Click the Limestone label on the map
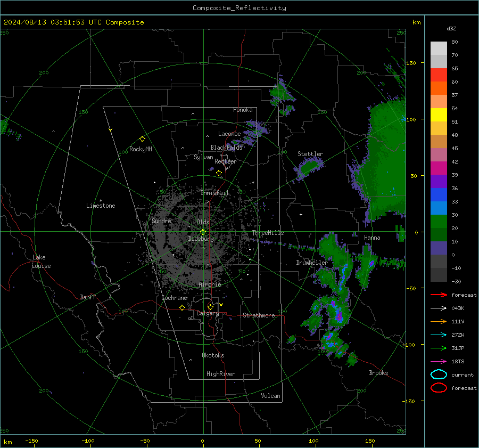 point(101,206)
